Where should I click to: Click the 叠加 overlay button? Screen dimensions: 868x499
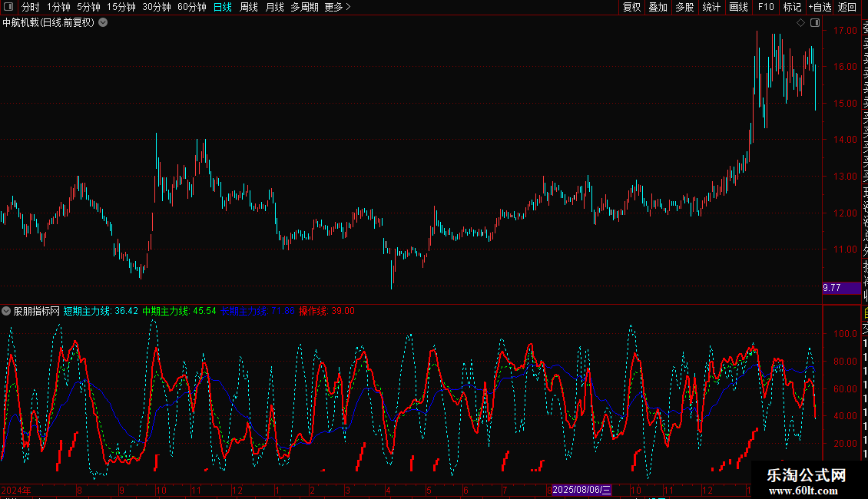pos(658,7)
